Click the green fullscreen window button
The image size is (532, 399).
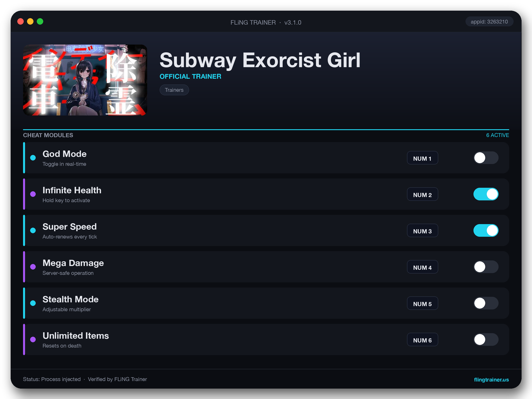coord(40,22)
